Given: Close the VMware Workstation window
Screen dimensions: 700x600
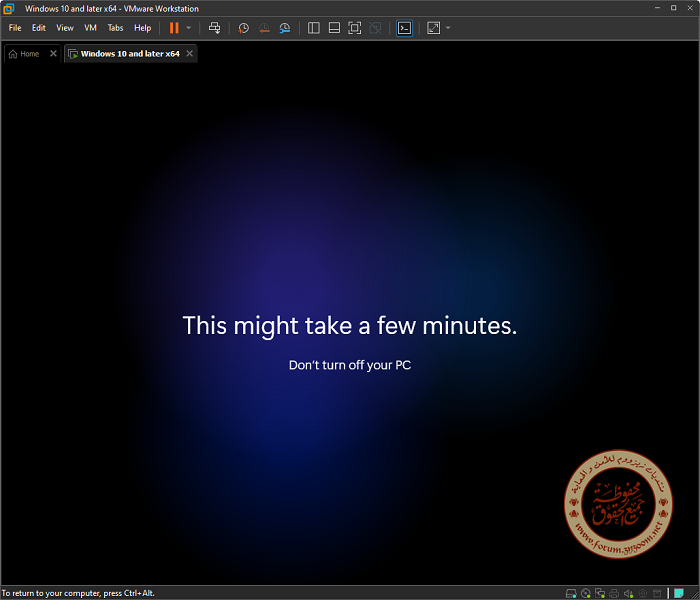Looking at the screenshot, I should [690, 8].
